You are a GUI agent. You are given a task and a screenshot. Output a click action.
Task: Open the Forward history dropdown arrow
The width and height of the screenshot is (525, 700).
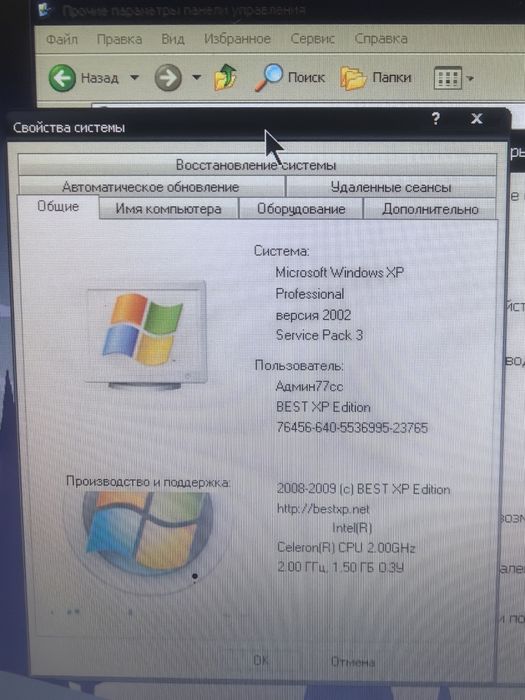point(196,78)
